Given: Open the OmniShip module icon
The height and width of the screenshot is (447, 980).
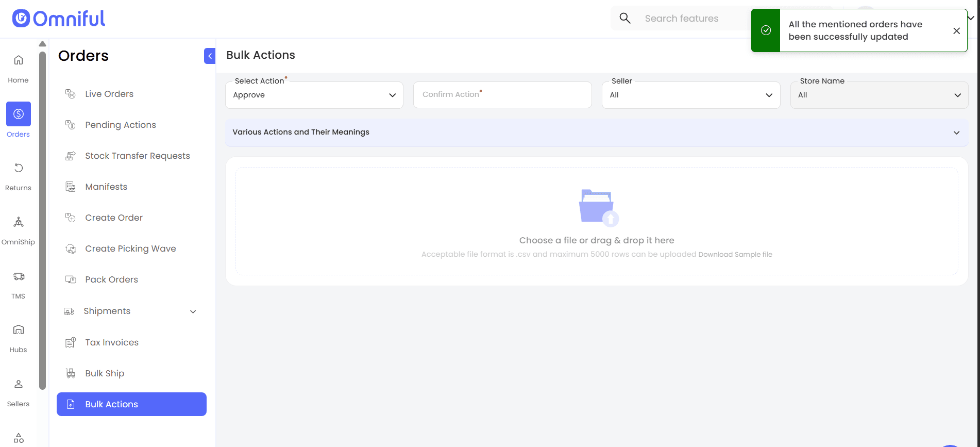Looking at the screenshot, I should click(19, 222).
